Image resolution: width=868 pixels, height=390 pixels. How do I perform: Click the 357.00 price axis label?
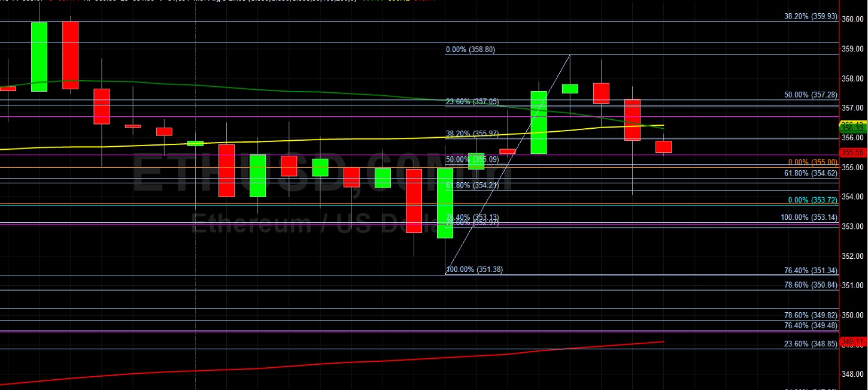point(852,108)
